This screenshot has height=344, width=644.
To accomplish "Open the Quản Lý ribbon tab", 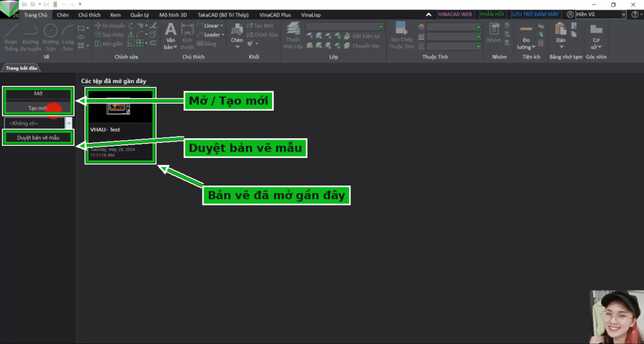I will [x=140, y=14].
